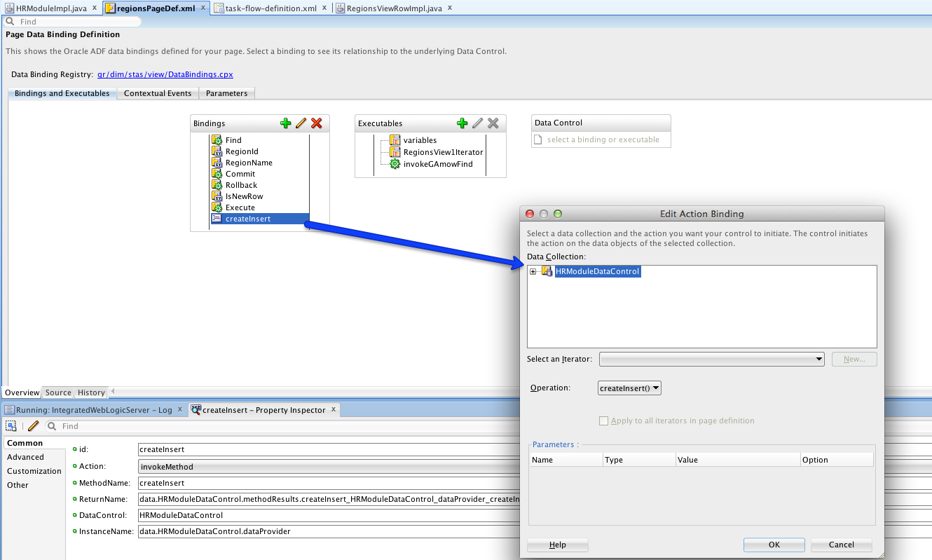Delete the createInsert binding with red X
The height and width of the screenshot is (560, 932).
tap(316, 123)
